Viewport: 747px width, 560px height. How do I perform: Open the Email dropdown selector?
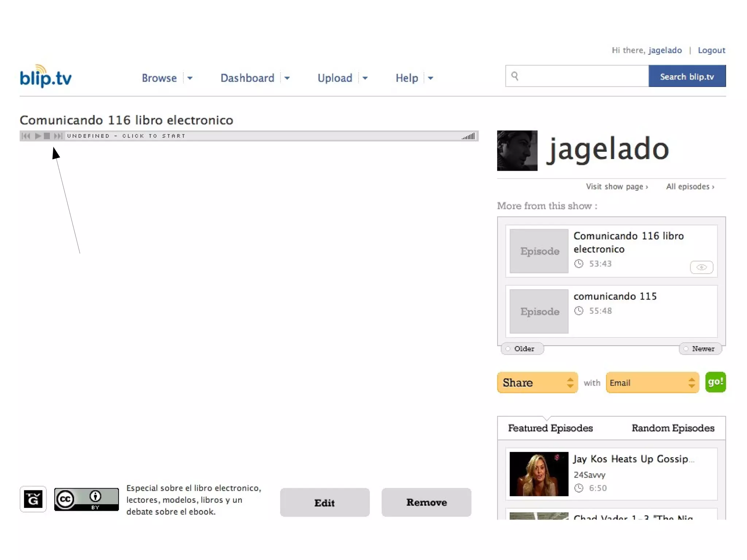(x=652, y=383)
